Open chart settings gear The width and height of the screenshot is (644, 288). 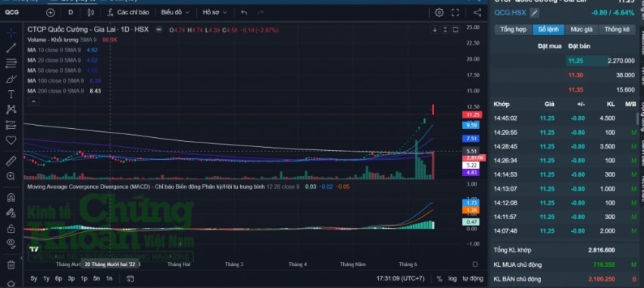(439, 12)
